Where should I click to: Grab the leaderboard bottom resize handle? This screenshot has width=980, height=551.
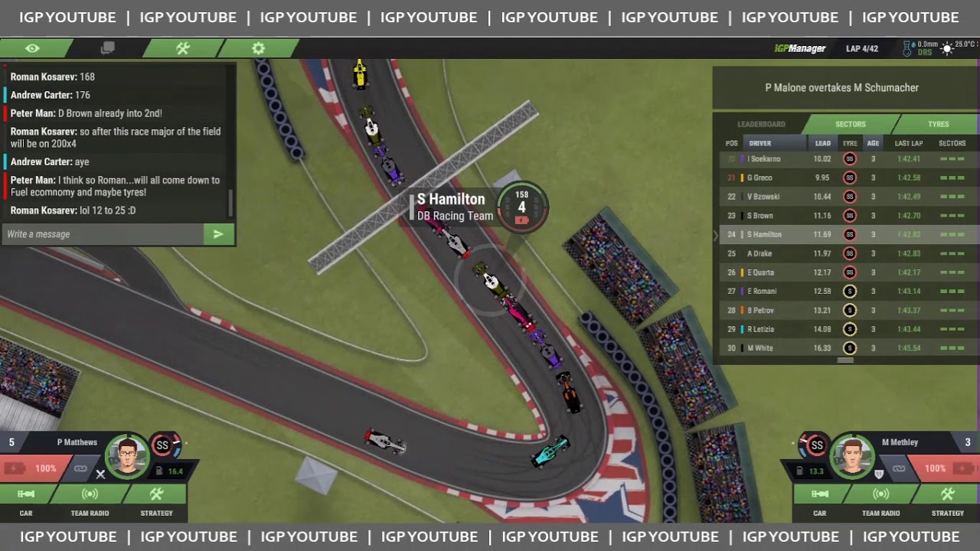point(845,360)
